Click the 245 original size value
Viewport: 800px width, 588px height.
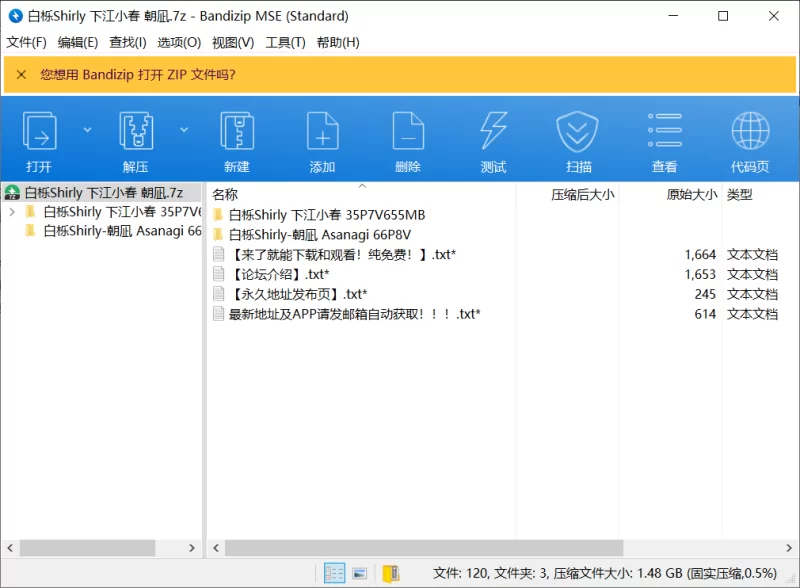(705, 295)
